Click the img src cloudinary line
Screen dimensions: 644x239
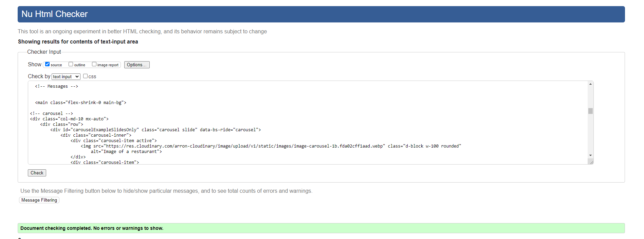[x=271, y=146]
